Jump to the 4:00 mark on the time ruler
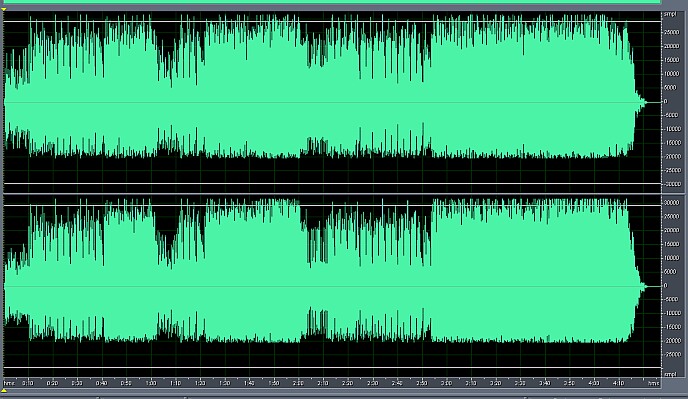This screenshot has height=399, width=688. (x=594, y=383)
